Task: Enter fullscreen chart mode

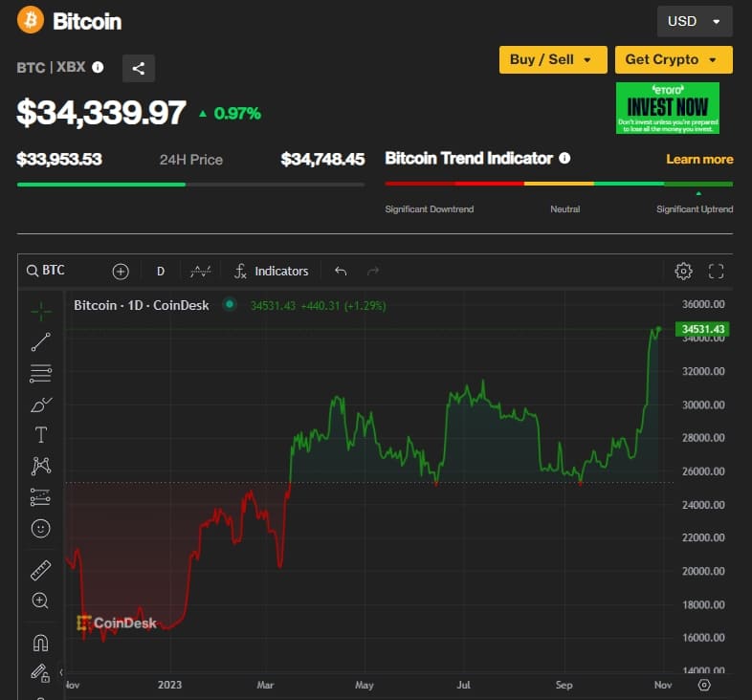Action: [x=716, y=271]
